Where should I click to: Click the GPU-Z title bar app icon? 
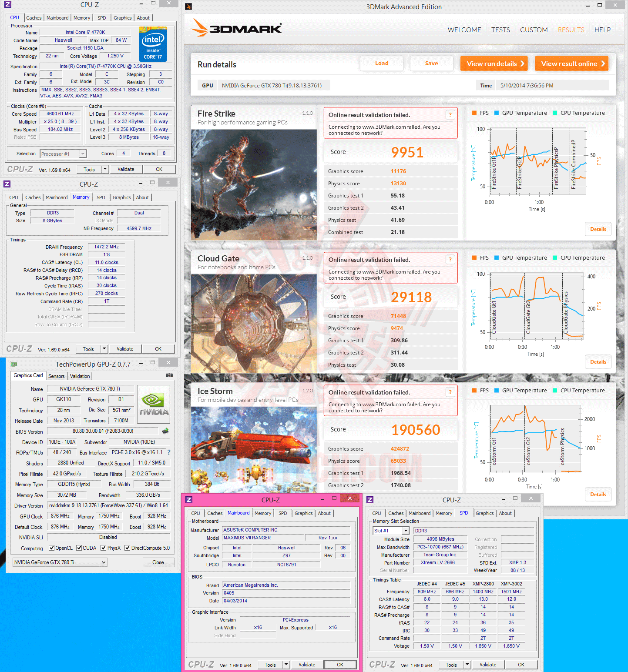pos(13,364)
